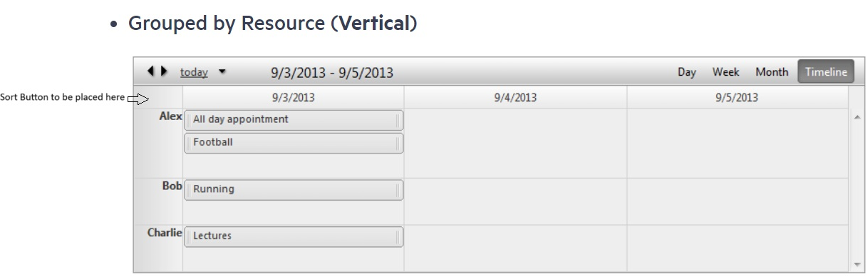Image resolution: width=868 pixels, height=277 pixels.
Task: Select the Timeline view button
Action: pos(826,72)
